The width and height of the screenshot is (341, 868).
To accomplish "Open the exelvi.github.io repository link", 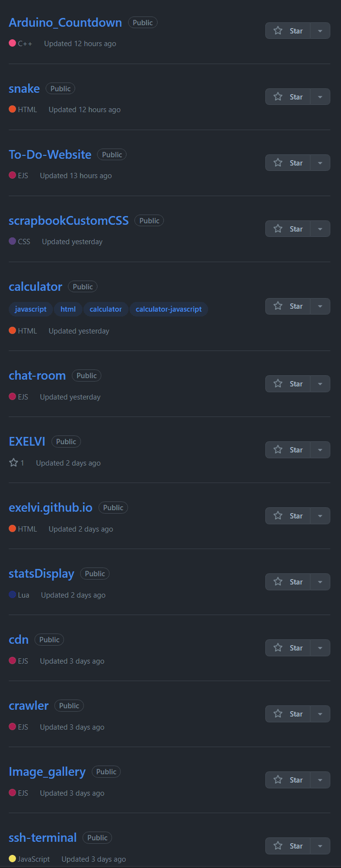I will (x=50, y=508).
